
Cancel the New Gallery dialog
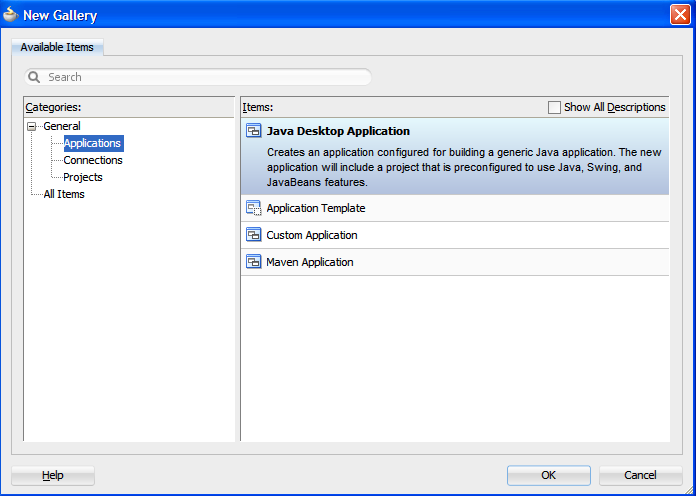tap(640, 475)
